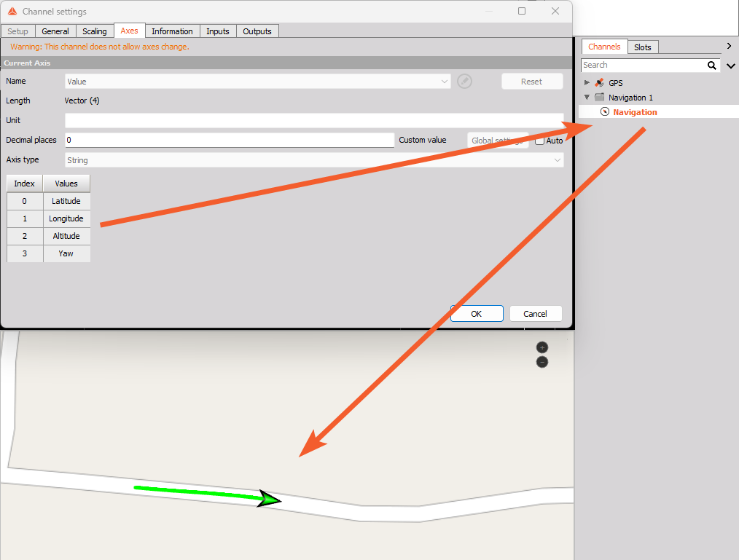Click the right chevron above Channels panel

729,46
